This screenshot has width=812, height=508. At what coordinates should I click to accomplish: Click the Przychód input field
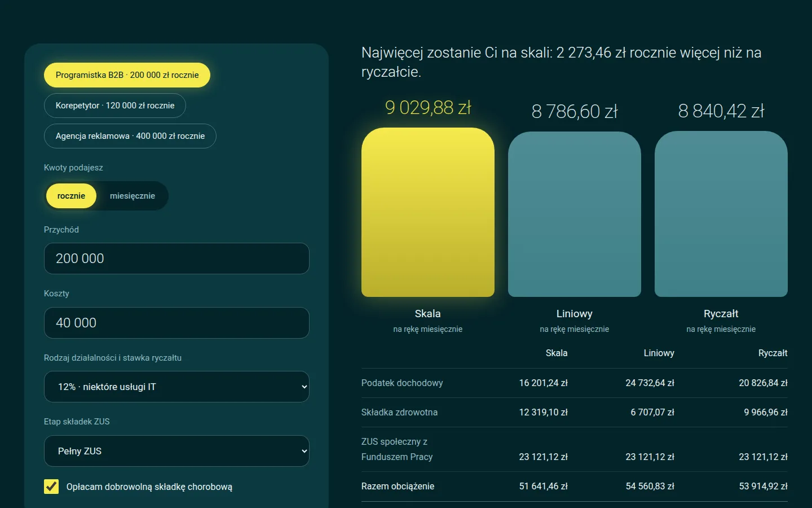click(176, 259)
